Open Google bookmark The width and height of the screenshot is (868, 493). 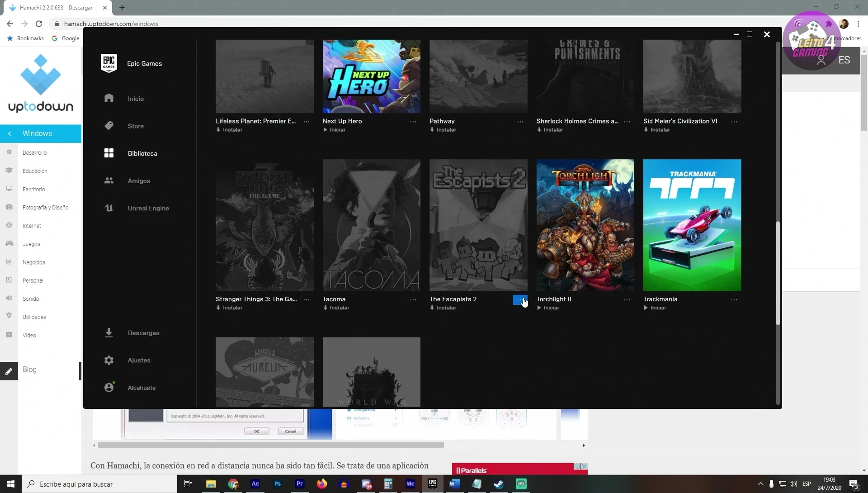pyautogui.click(x=66, y=38)
